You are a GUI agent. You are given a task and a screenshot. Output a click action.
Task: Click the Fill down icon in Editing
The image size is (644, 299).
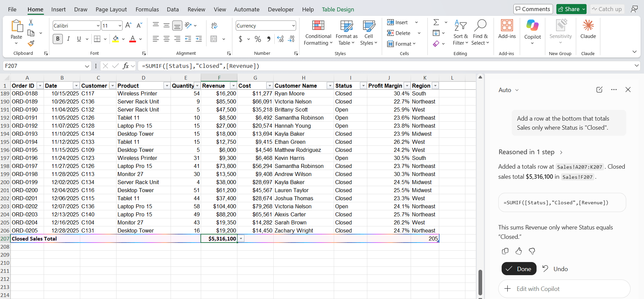[x=436, y=33]
